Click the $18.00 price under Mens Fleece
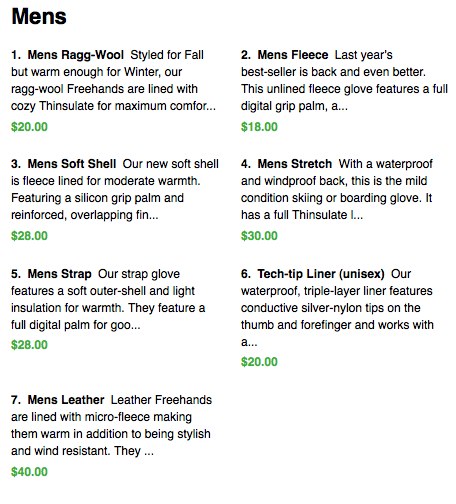The image size is (456, 504). point(259,127)
